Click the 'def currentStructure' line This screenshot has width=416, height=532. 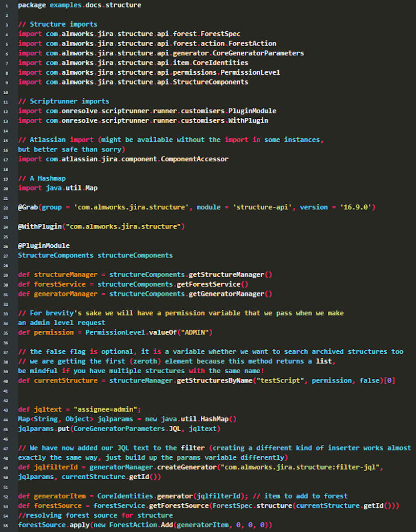pos(206,380)
